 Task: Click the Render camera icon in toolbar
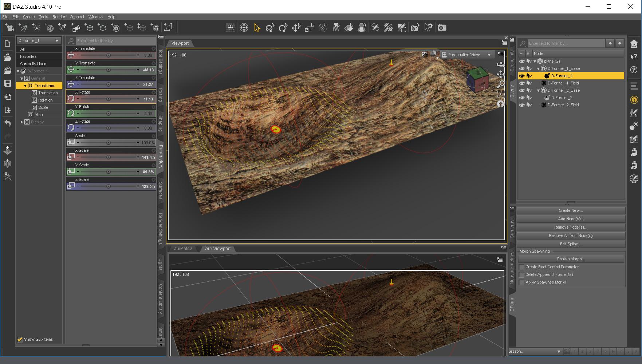pyautogui.click(x=442, y=28)
